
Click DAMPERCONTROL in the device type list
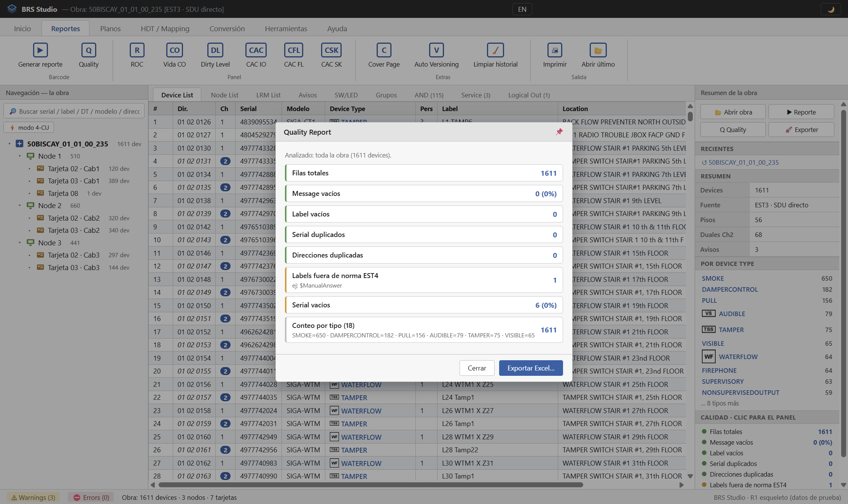tap(729, 289)
